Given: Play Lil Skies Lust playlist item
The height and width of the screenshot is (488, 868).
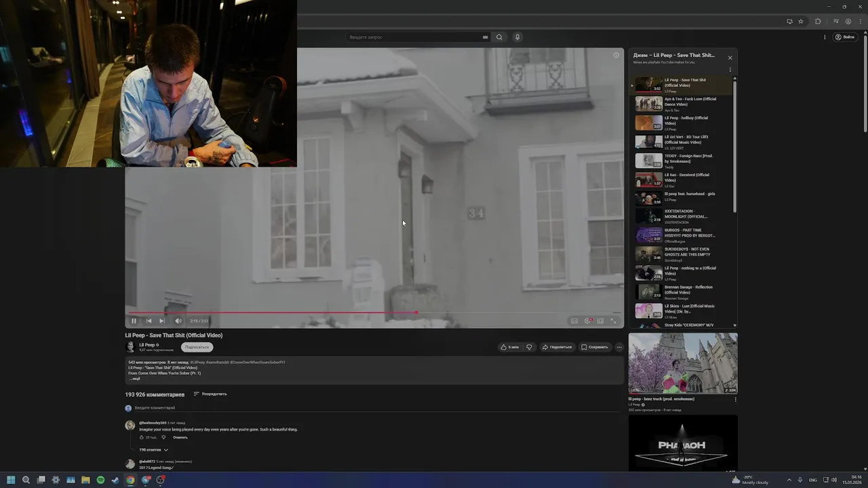Looking at the screenshot, I should coord(683,311).
